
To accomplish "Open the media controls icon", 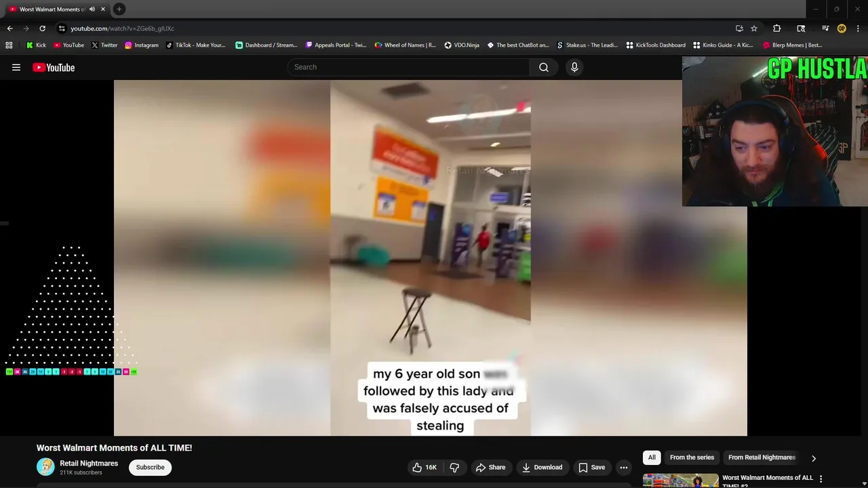I will tap(825, 28).
